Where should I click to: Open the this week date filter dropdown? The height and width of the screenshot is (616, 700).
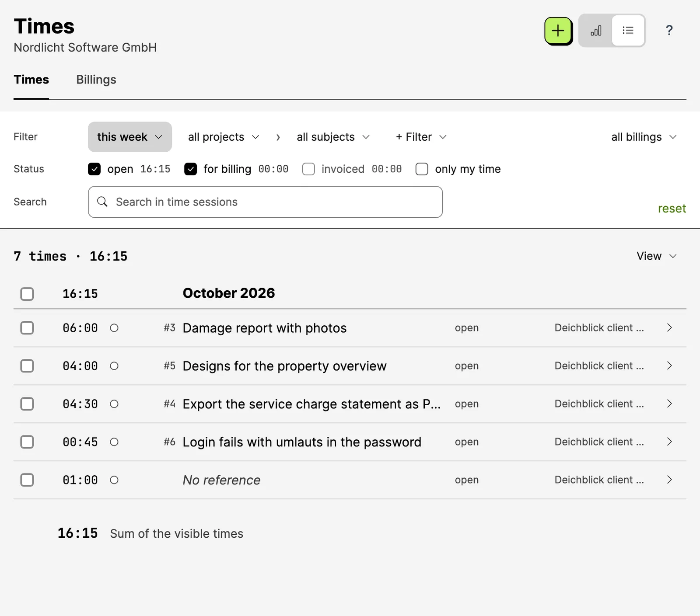click(x=130, y=137)
